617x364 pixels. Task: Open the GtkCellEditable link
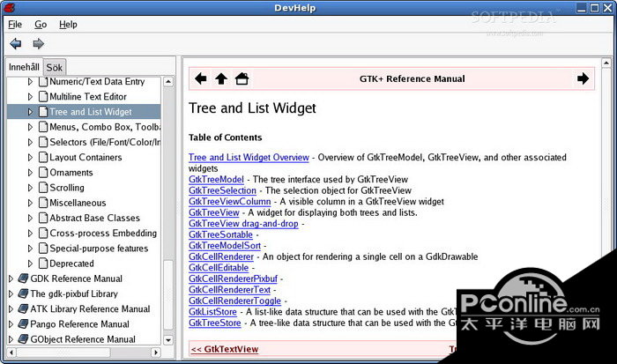(x=219, y=268)
